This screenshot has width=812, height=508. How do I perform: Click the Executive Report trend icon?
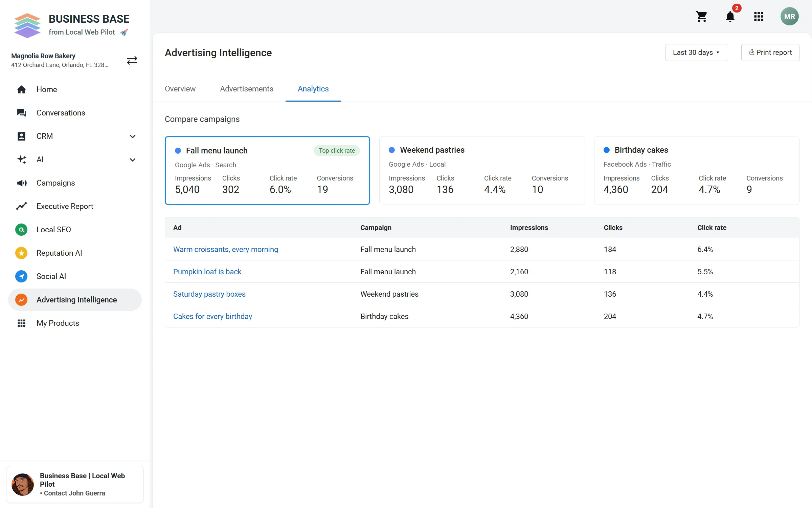point(21,206)
